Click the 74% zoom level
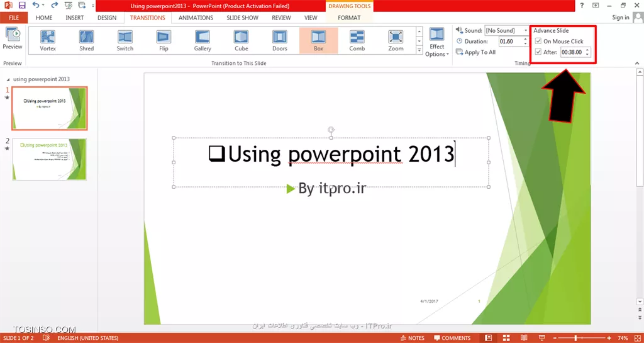This screenshot has height=343, width=644. pos(622,338)
